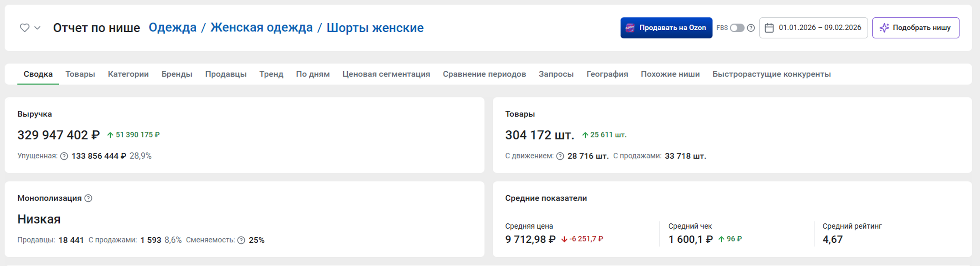The image size is (980, 266).
Task: Switch to the Товары tab
Action: [80, 74]
